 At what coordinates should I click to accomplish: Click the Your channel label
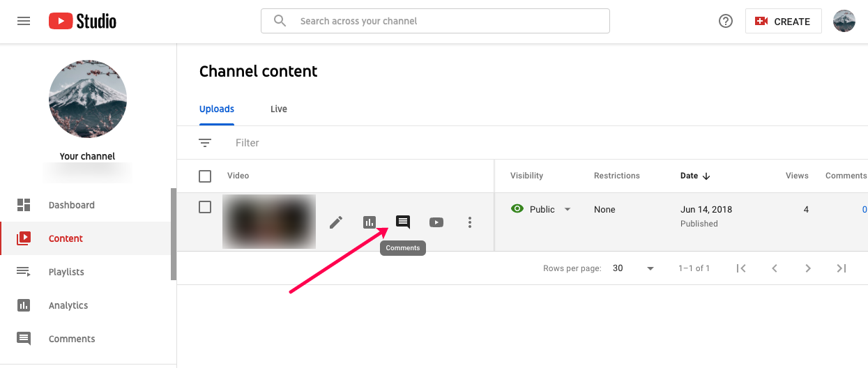[88, 156]
